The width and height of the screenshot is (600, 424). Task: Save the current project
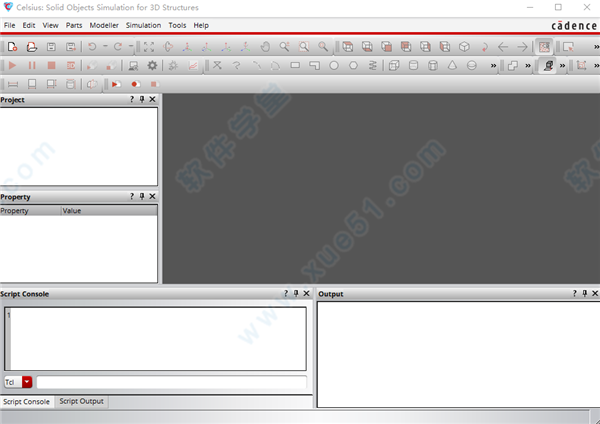51,47
